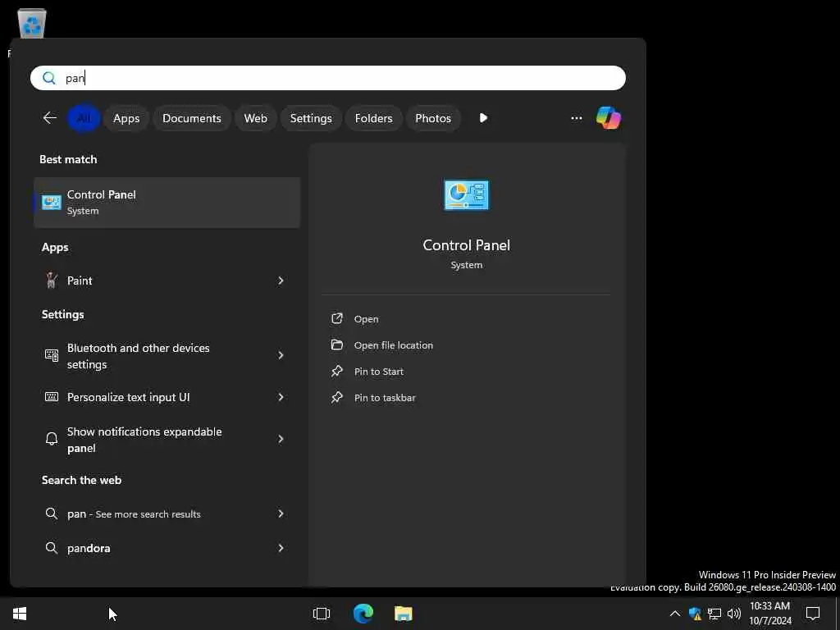
Task: Switch to the Web filter tab
Action: [256, 118]
